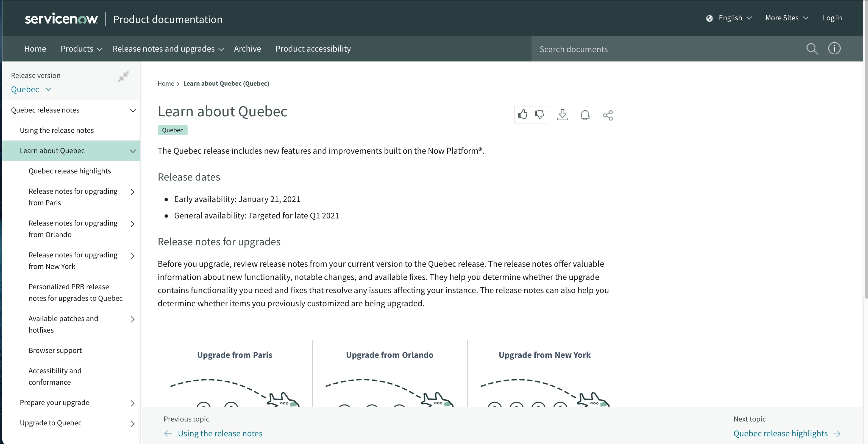Click the thumbs down feedback icon

(539, 114)
